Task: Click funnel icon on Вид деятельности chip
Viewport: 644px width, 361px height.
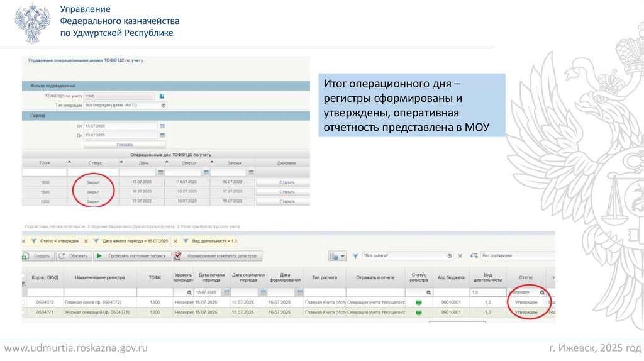Action: point(186,241)
